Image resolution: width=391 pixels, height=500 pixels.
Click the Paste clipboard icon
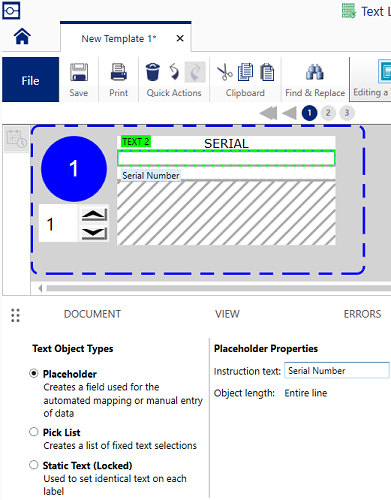pyautogui.click(x=267, y=72)
